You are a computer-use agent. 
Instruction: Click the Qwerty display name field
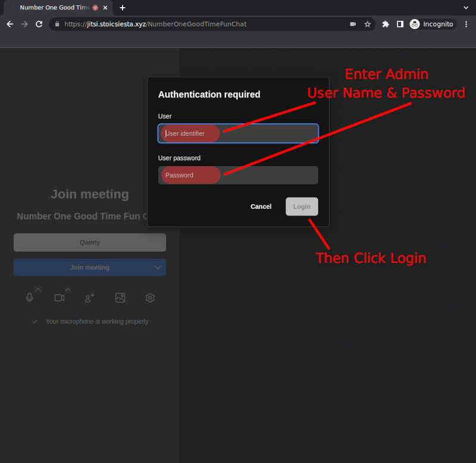pyautogui.click(x=90, y=242)
